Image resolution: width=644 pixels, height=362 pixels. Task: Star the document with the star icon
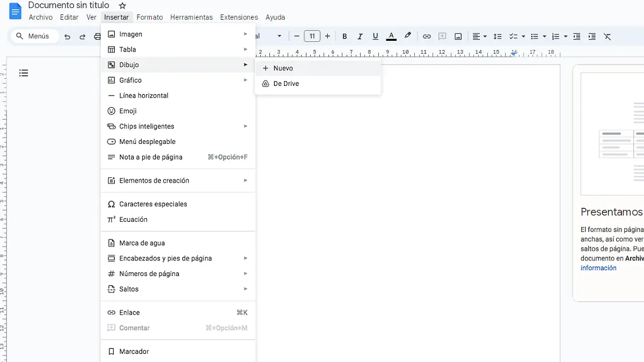click(122, 6)
